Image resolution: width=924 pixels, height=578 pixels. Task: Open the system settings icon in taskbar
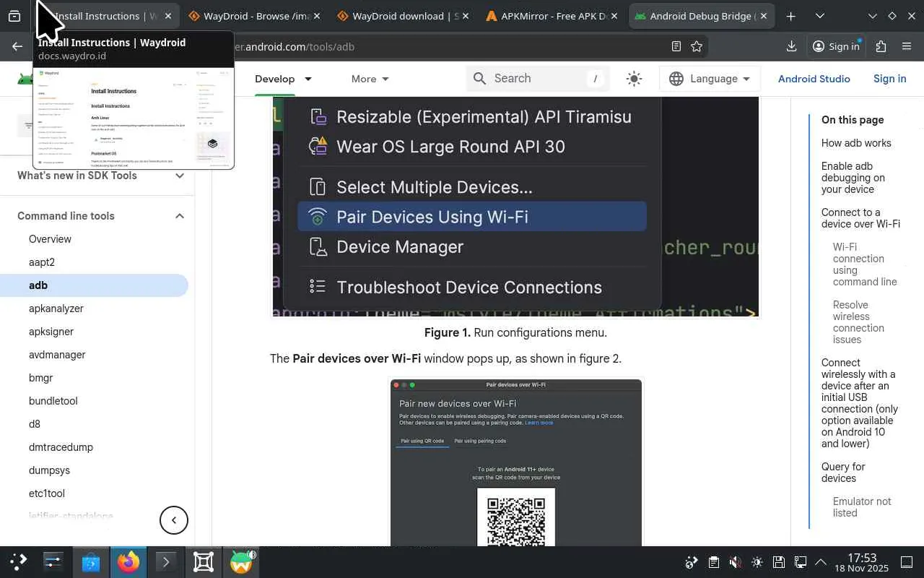coord(53,561)
